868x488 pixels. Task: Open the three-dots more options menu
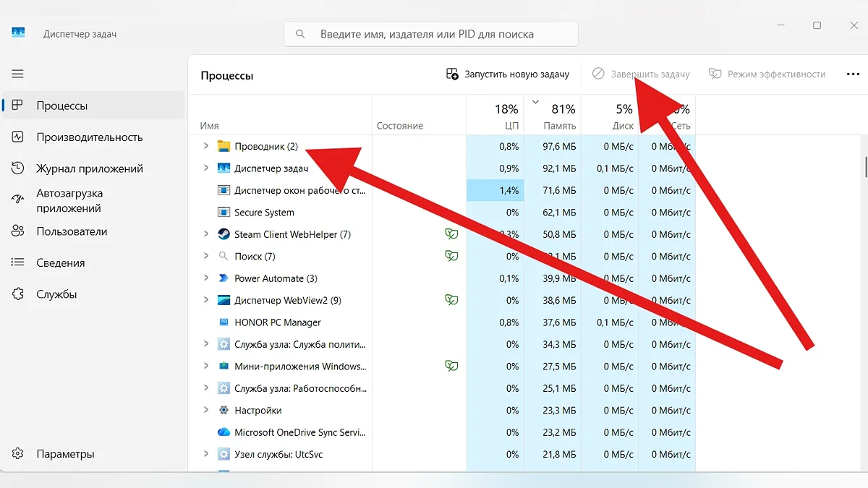point(853,74)
